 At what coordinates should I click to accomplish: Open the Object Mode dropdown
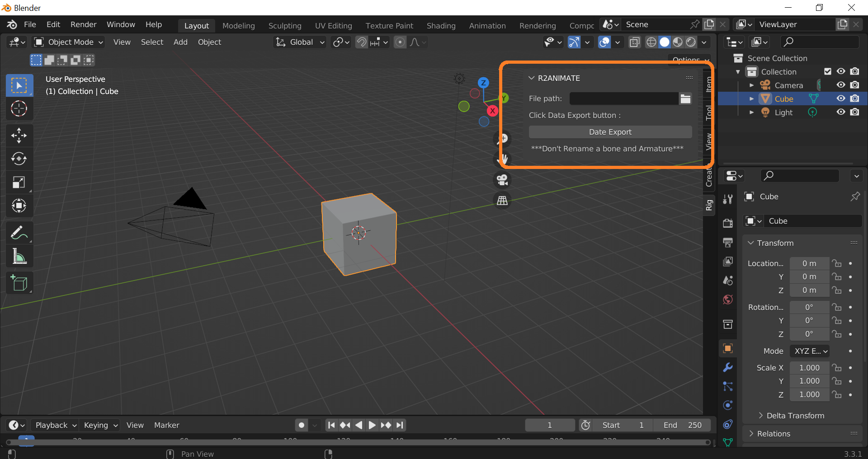[68, 42]
